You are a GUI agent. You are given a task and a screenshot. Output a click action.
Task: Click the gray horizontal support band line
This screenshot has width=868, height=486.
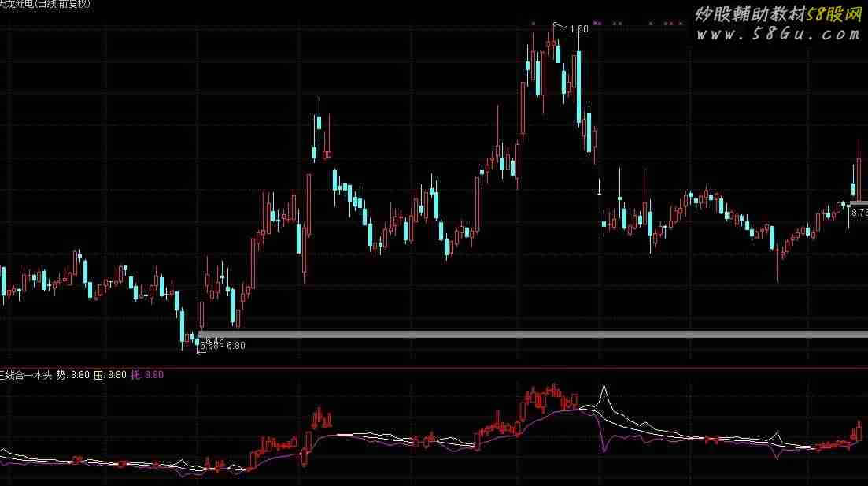pos(533,334)
